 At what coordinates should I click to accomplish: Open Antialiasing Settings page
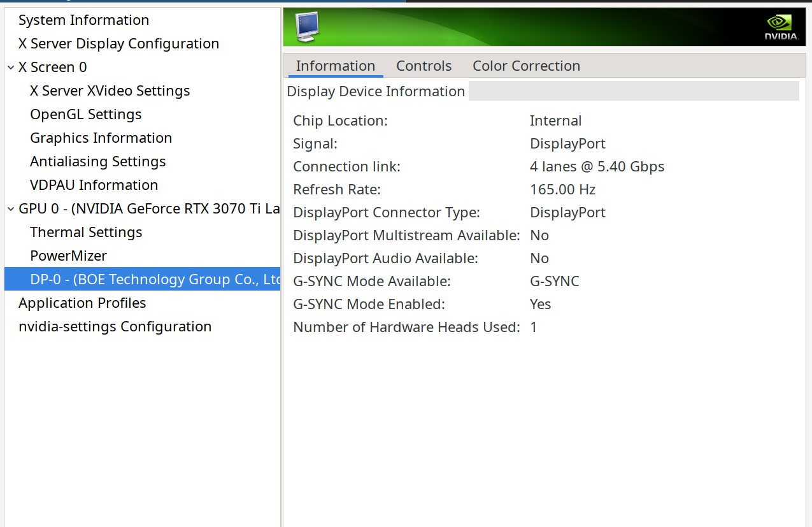[97, 161]
